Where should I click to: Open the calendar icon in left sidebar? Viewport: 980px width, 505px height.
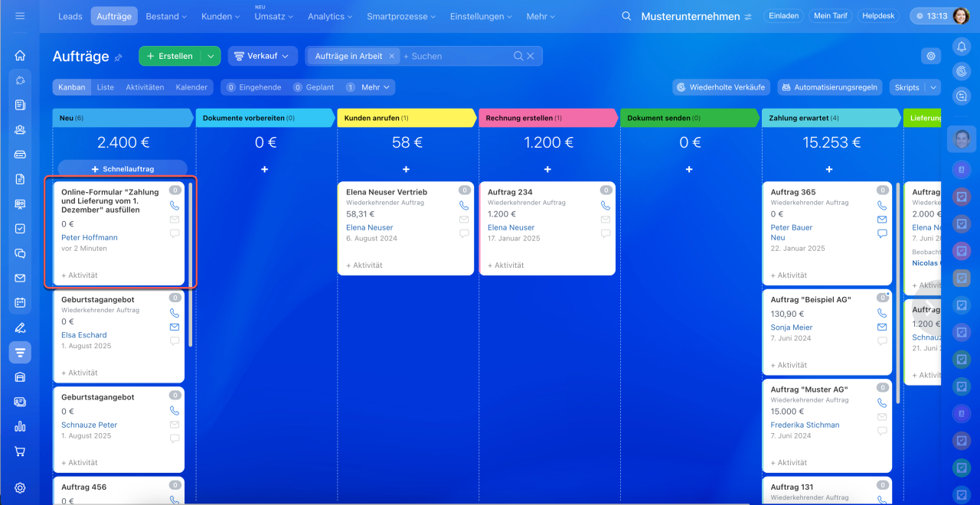(20, 303)
